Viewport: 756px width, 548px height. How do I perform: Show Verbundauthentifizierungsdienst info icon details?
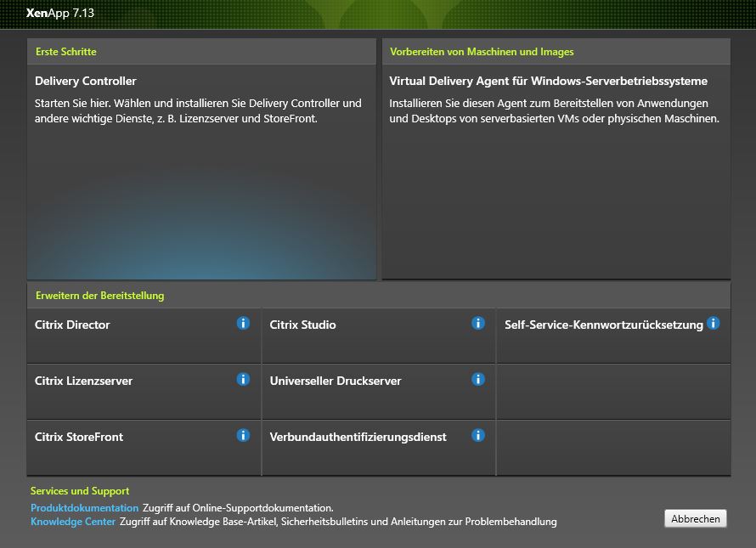(x=478, y=435)
